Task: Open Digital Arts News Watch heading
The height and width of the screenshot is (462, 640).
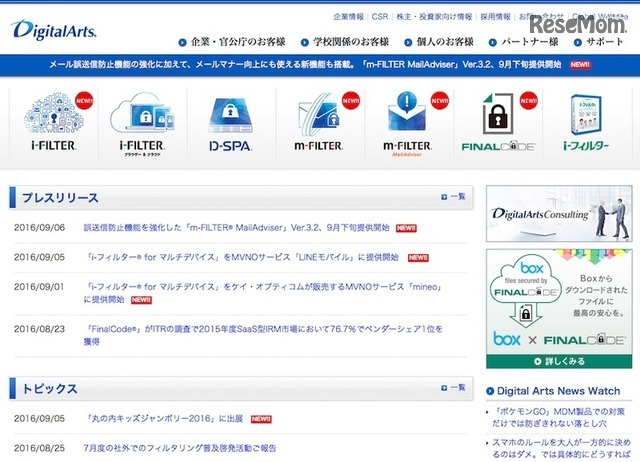Action: tap(558, 391)
